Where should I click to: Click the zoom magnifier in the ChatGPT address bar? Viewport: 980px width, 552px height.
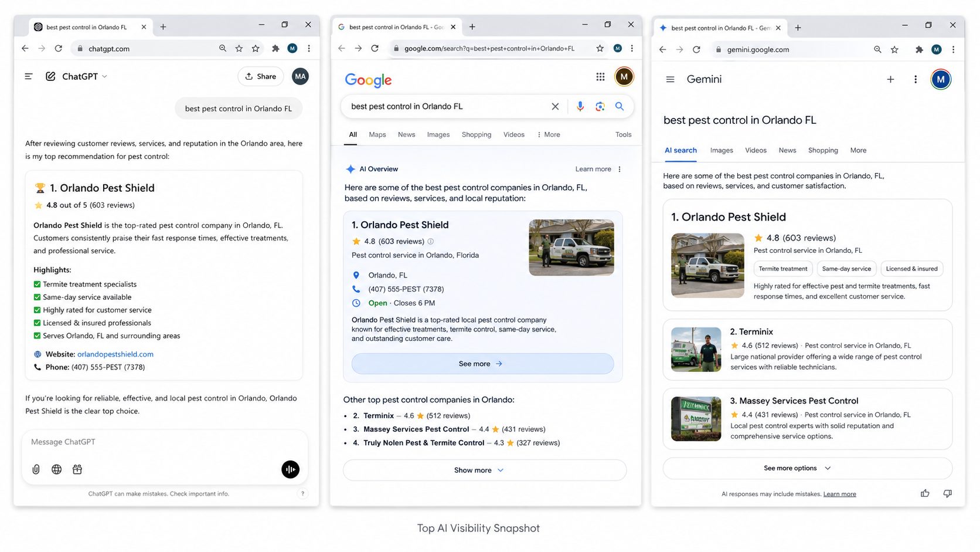tap(223, 49)
